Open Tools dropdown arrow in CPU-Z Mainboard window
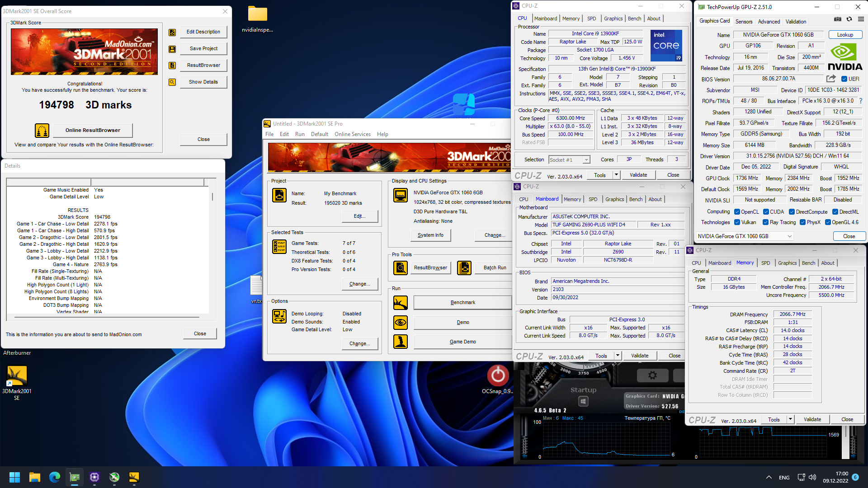Image resolution: width=868 pixels, height=488 pixels. pyautogui.click(x=617, y=356)
